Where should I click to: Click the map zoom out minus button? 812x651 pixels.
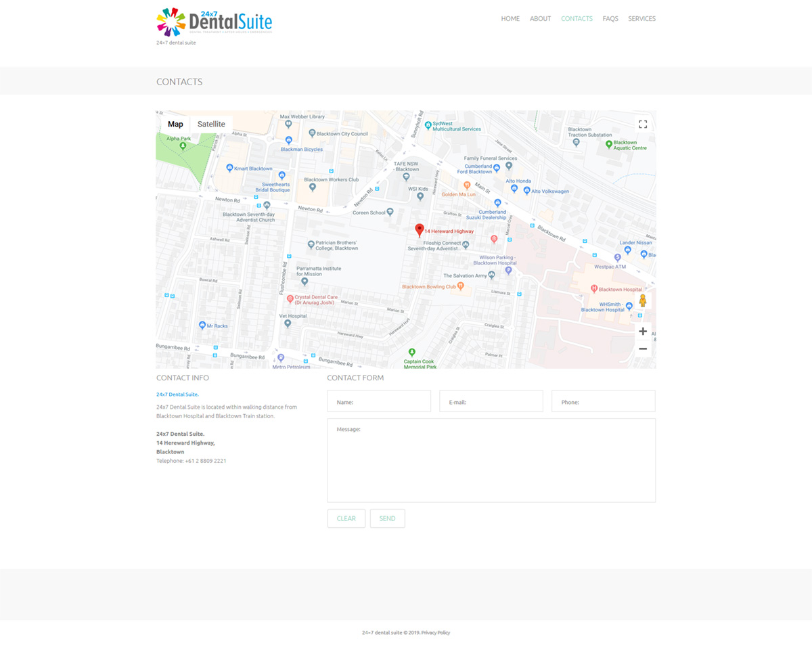(643, 349)
